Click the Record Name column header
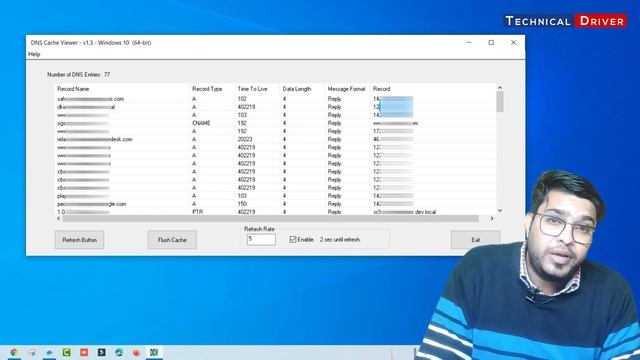The height and width of the screenshot is (360, 640). [73, 89]
